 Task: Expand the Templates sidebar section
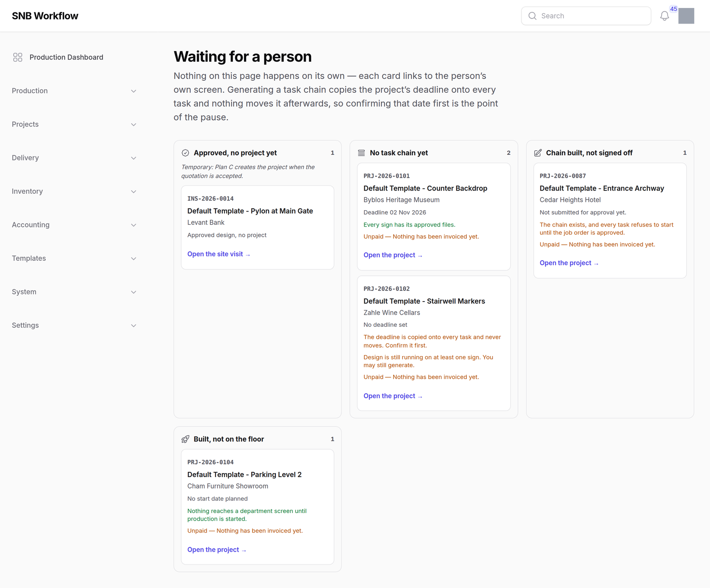click(x=74, y=258)
